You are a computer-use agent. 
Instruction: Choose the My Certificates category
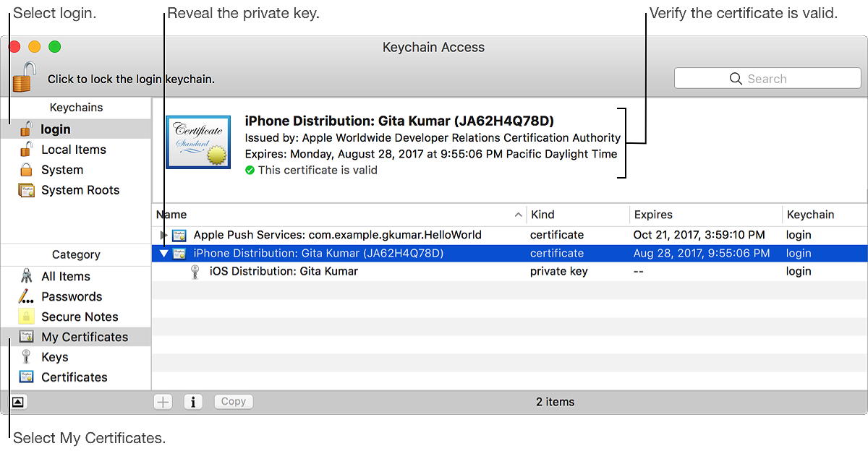[x=76, y=337]
